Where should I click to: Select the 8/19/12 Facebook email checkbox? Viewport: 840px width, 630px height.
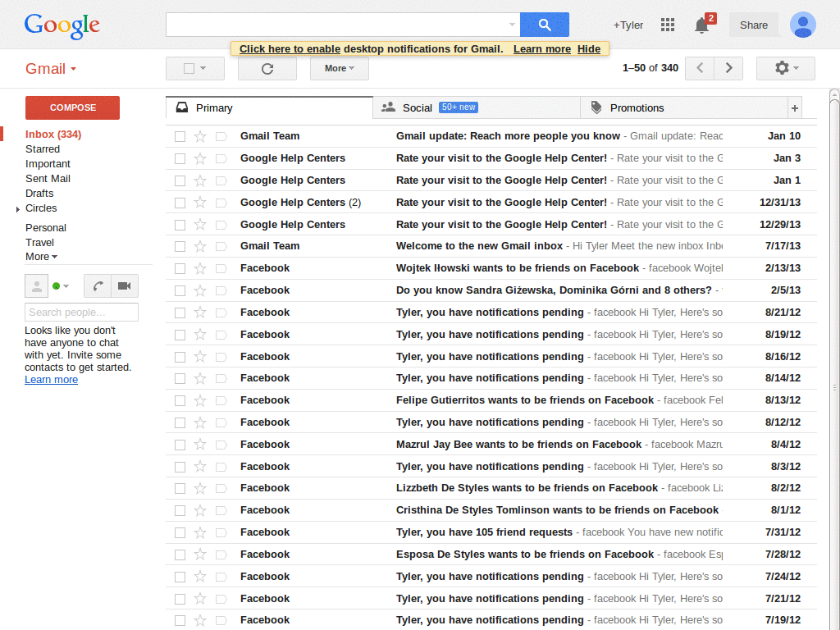pos(180,335)
